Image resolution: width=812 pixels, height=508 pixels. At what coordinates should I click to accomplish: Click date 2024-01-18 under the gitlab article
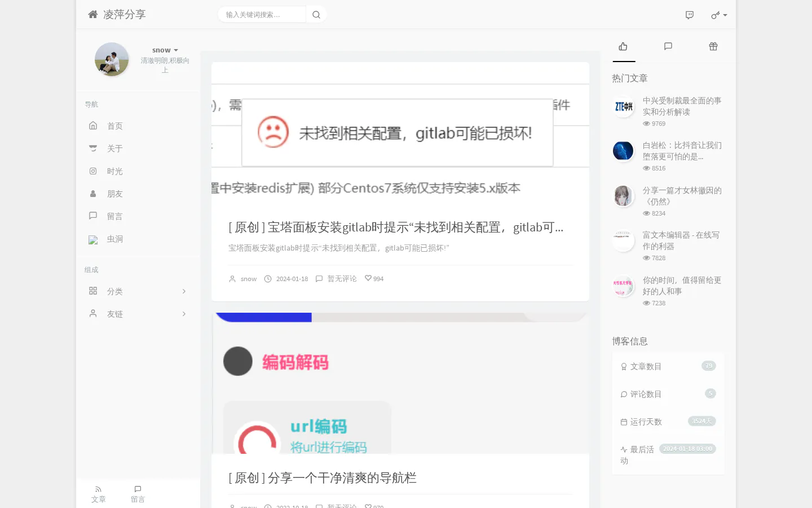[x=292, y=279]
